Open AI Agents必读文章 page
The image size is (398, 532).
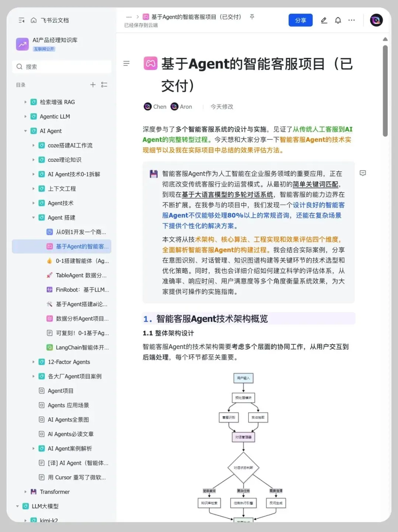point(62,434)
